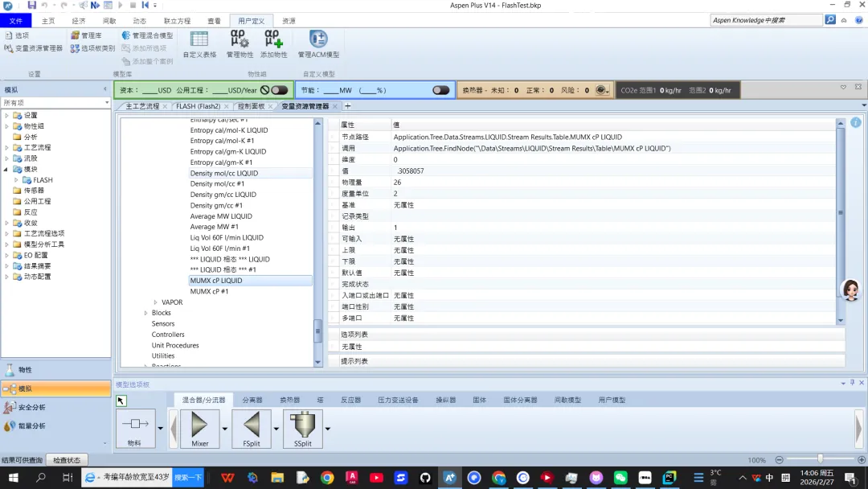
Task: Open the 所有项 filter dropdown
Action: [107, 103]
